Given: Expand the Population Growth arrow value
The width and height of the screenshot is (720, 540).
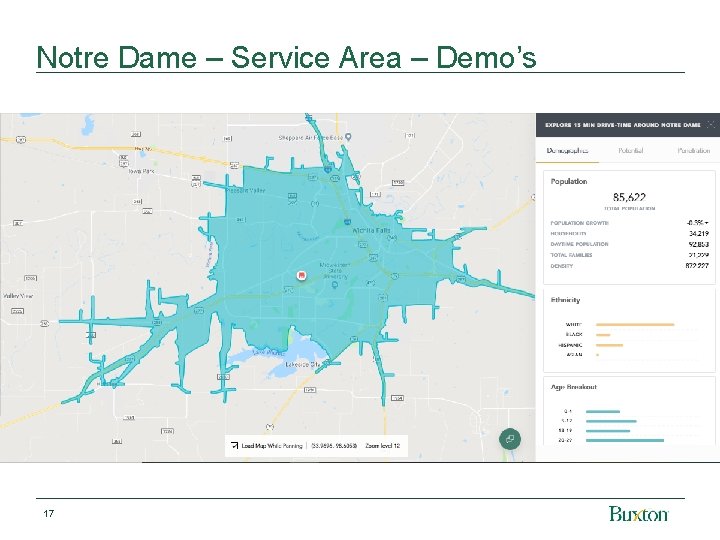Looking at the screenshot, I should (698, 223).
